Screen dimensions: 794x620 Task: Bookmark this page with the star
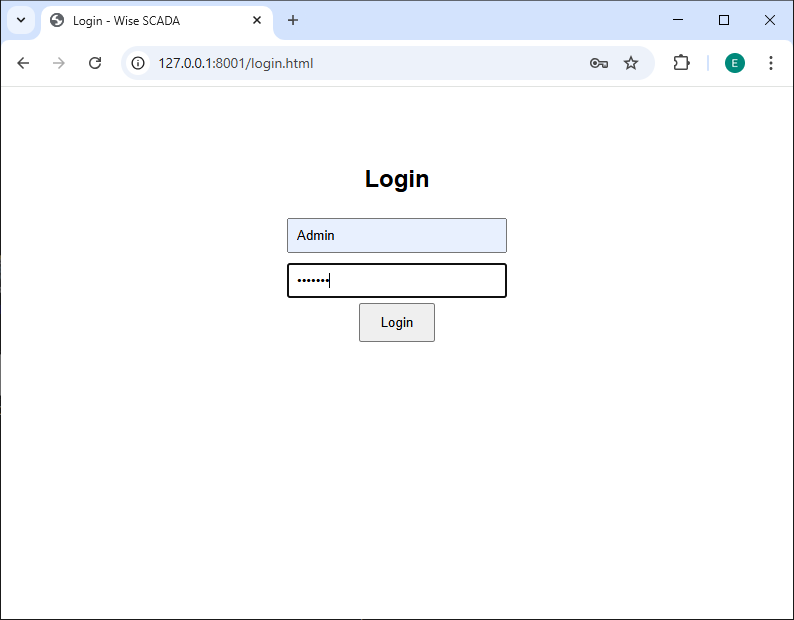pyautogui.click(x=631, y=63)
